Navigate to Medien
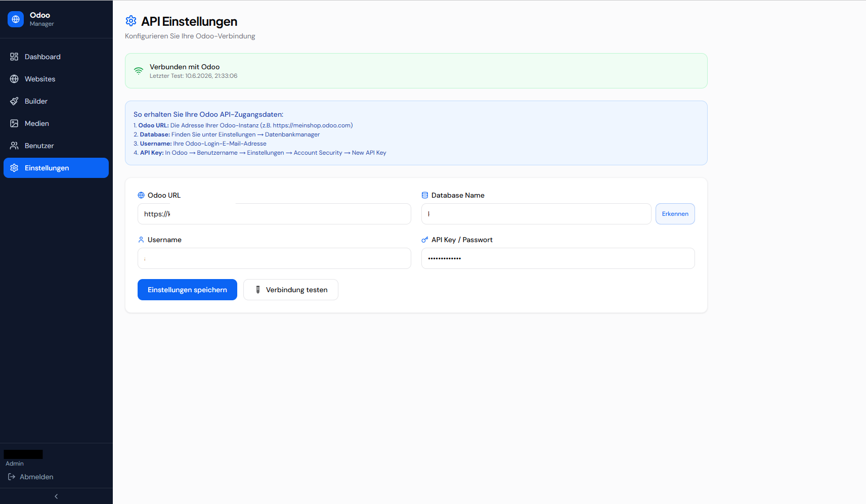866x504 pixels. point(56,123)
